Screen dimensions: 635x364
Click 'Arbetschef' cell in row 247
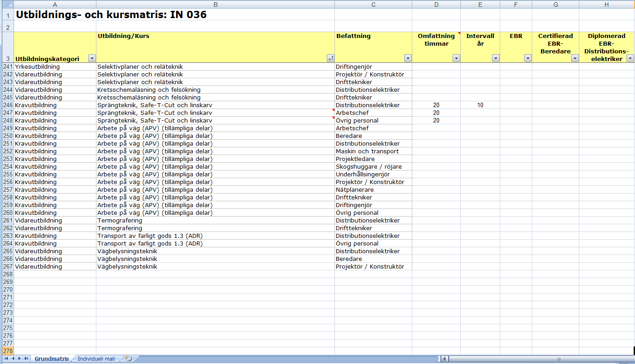(373, 113)
